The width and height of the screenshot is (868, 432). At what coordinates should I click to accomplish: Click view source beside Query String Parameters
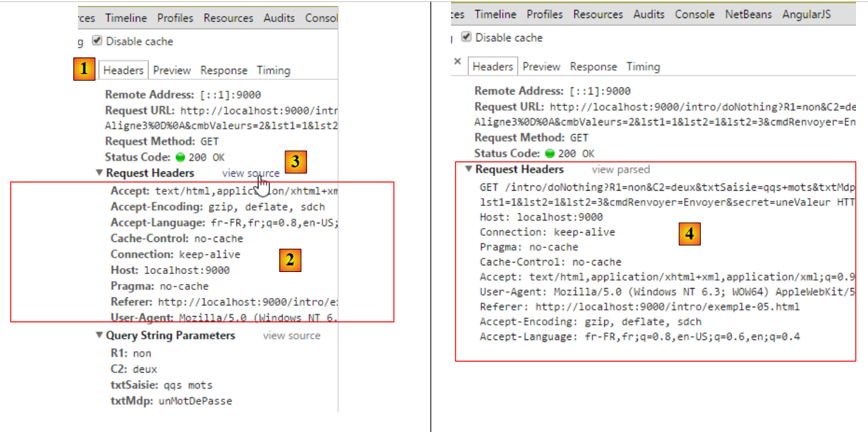tap(291, 335)
